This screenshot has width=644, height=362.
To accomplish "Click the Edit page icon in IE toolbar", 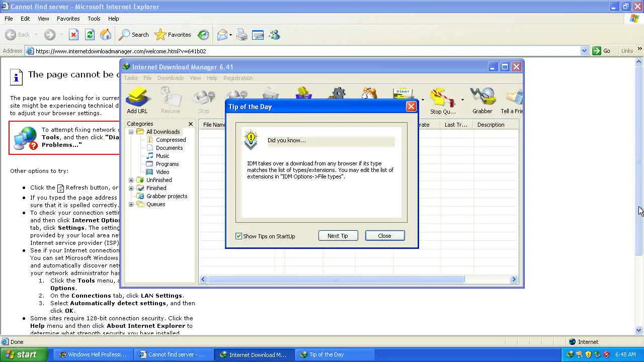I will [258, 35].
